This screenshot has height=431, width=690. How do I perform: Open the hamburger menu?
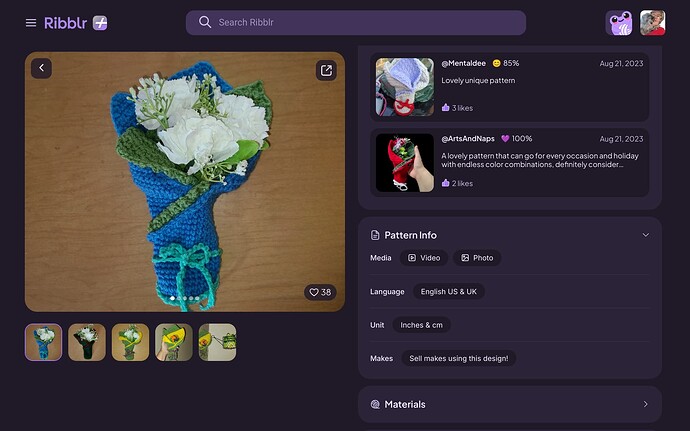tap(31, 22)
